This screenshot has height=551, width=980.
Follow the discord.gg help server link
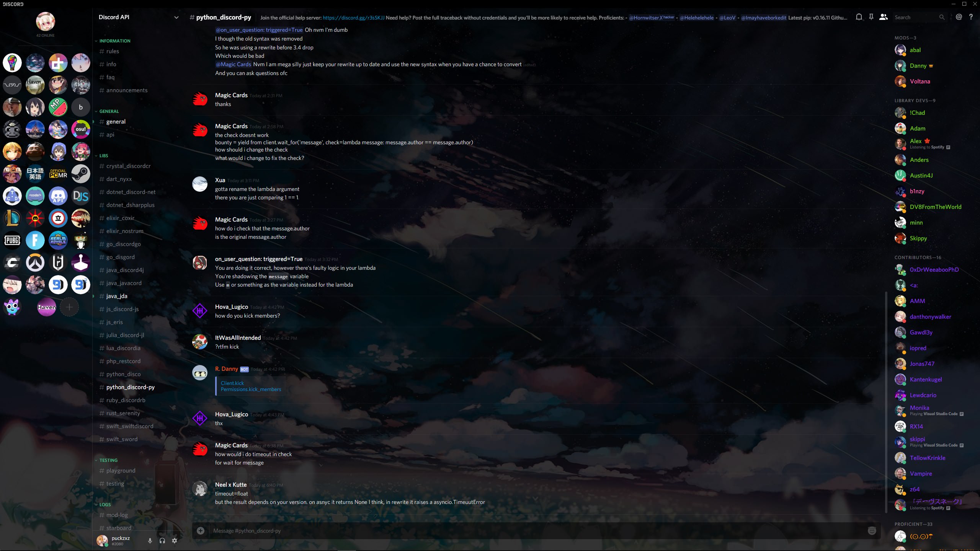click(x=353, y=18)
